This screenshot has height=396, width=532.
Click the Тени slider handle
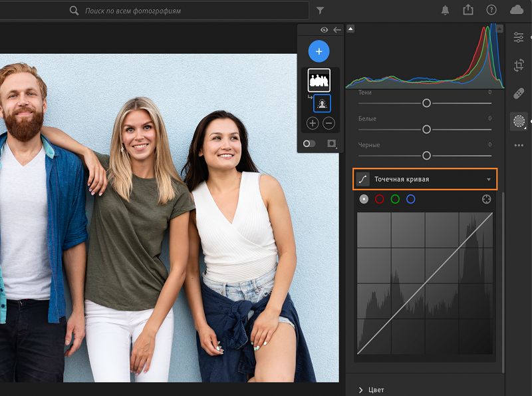click(x=426, y=103)
